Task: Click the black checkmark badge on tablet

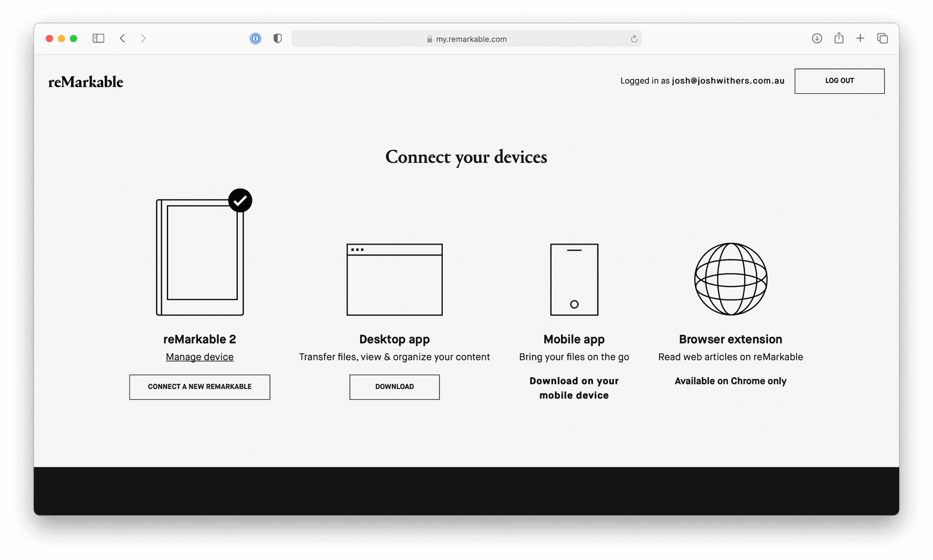Action: point(240,200)
